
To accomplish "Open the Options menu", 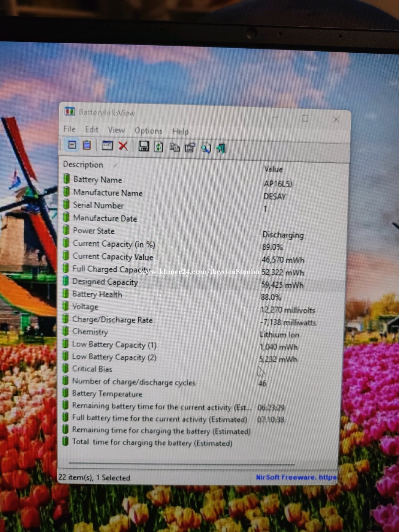I will coord(148,131).
